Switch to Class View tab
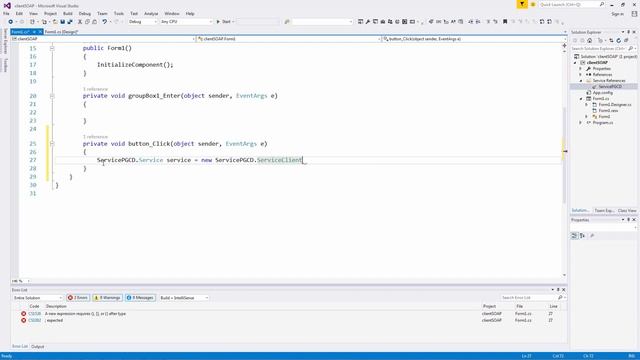Screen dimensions: 640x360 click(x=627, y=211)
